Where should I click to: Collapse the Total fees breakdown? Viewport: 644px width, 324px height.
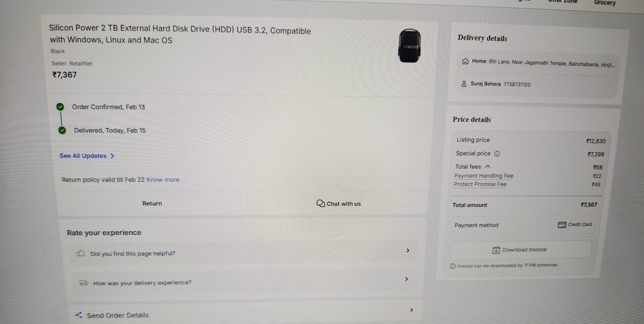488,166
